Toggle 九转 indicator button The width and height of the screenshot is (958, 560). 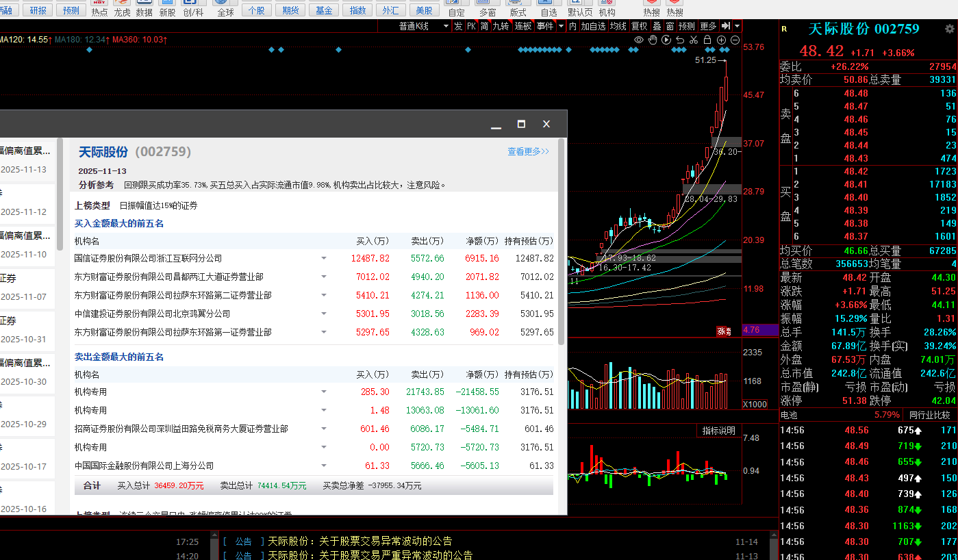click(x=501, y=26)
